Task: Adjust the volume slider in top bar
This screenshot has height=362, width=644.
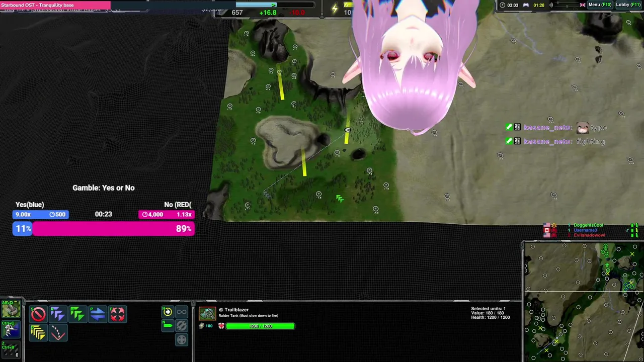Action: pos(566,5)
